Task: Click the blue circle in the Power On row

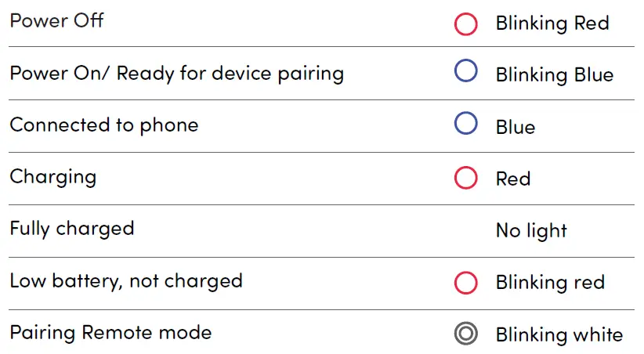Action: (465, 71)
